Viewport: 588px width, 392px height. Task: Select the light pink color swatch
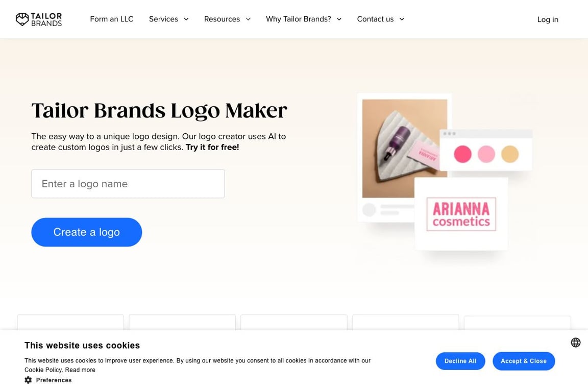[486, 154]
